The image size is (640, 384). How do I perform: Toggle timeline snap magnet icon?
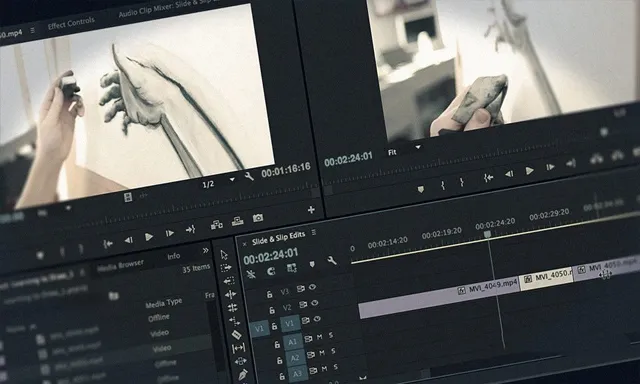click(271, 271)
